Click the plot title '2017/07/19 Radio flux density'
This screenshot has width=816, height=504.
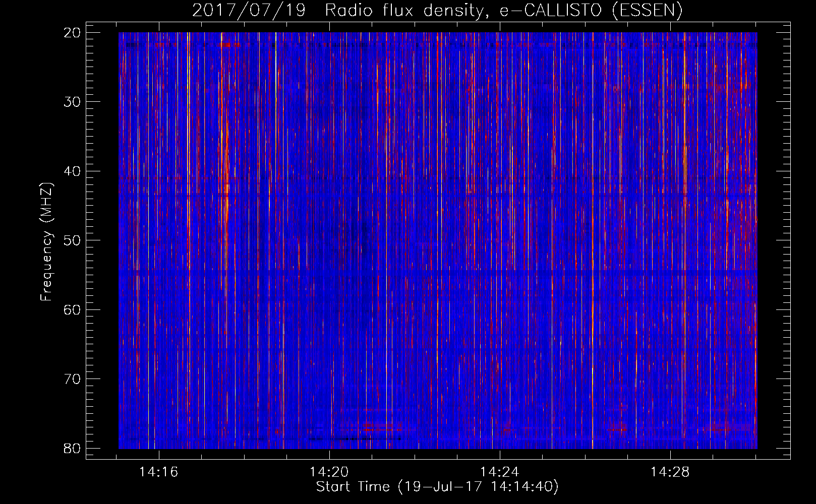click(437, 10)
